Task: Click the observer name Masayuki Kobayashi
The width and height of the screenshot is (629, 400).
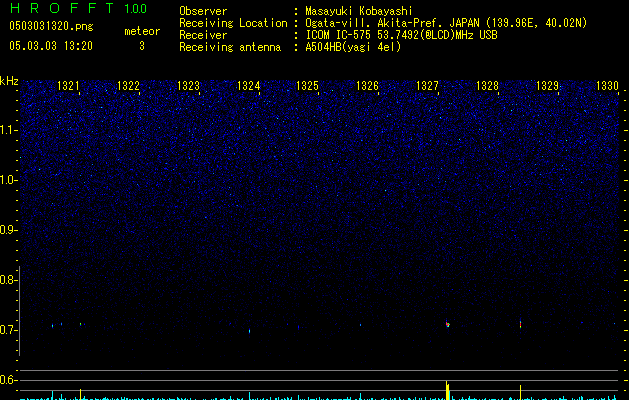Action: pos(359,11)
